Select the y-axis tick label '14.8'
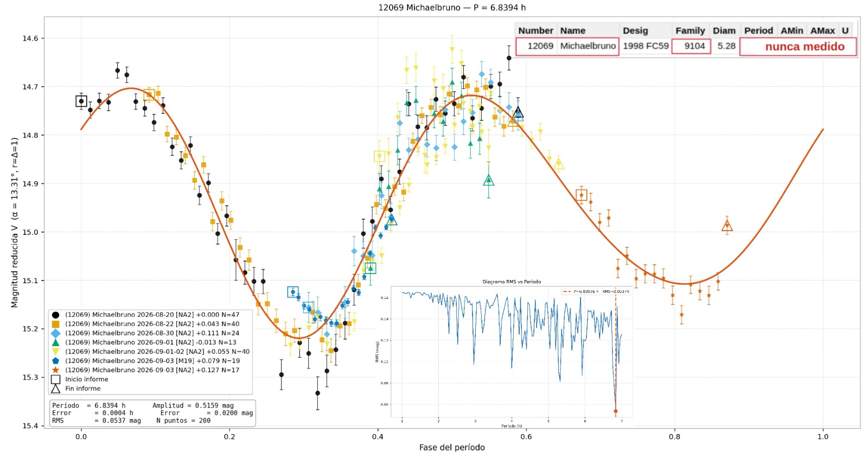The image size is (868, 459). pyautogui.click(x=30, y=135)
